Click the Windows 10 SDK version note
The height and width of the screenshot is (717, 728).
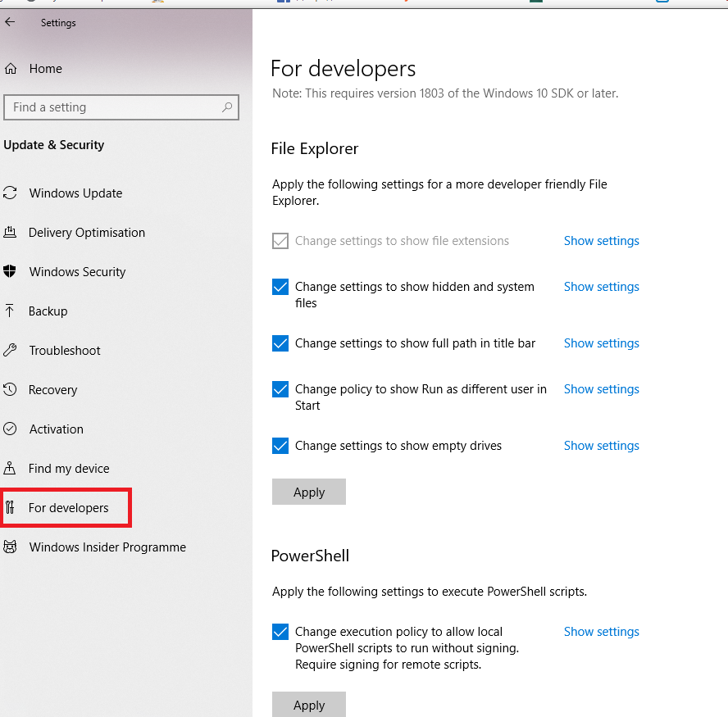445,93
